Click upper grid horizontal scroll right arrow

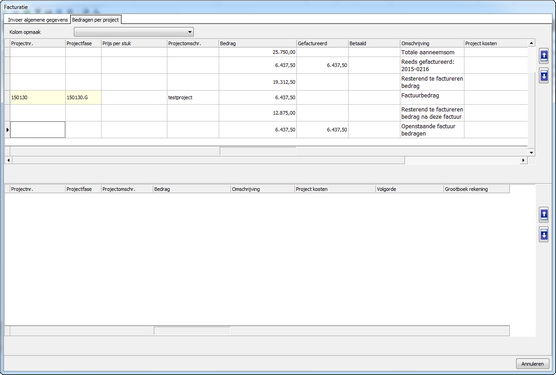523,160
